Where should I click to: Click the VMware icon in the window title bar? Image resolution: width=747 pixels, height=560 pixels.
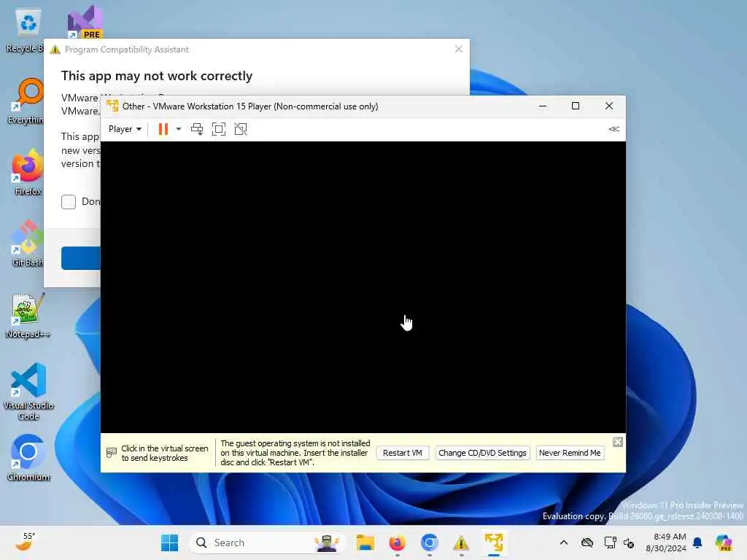pyautogui.click(x=112, y=106)
